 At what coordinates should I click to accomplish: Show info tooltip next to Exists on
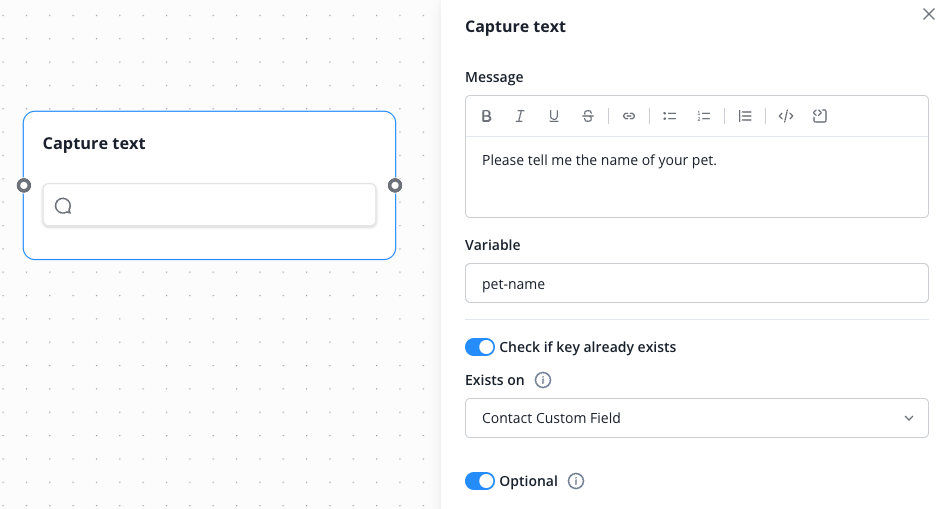tap(543, 380)
